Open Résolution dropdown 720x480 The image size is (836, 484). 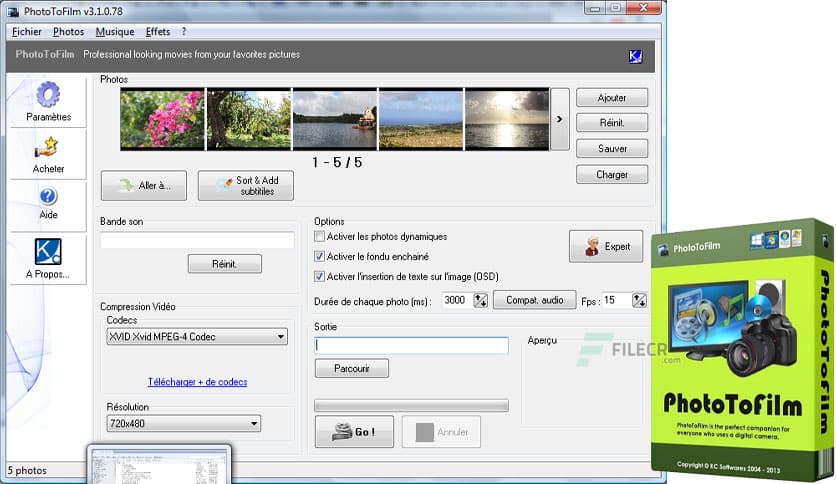point(183,424)
